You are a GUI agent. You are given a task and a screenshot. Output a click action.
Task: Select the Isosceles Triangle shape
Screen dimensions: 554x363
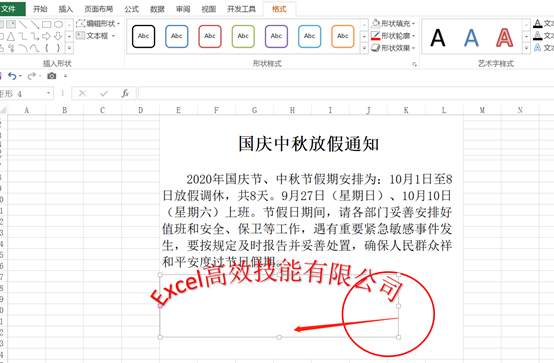coord(11,36)
